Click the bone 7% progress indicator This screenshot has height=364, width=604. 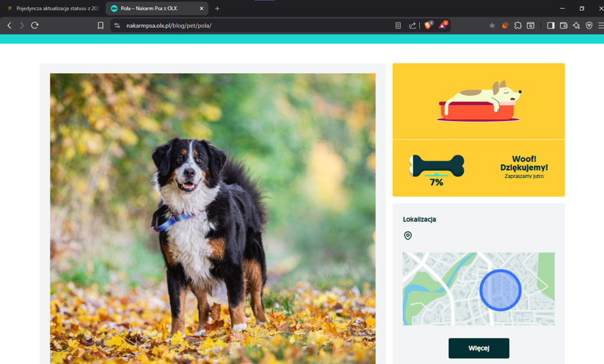437,170
